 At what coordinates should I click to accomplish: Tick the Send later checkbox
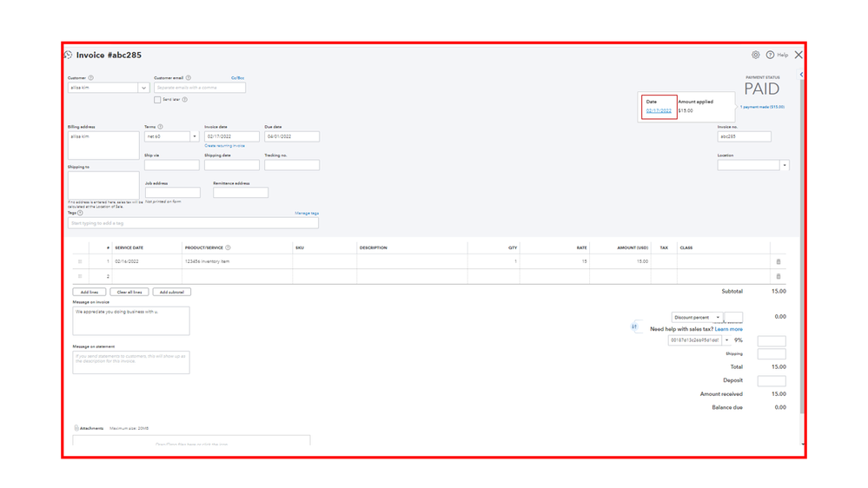point(157,100)
